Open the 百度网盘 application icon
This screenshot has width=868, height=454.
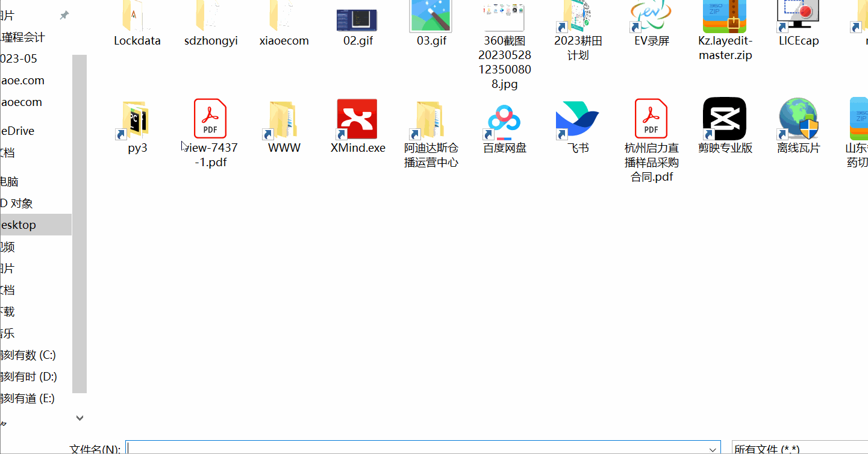[x=504, y=118]
